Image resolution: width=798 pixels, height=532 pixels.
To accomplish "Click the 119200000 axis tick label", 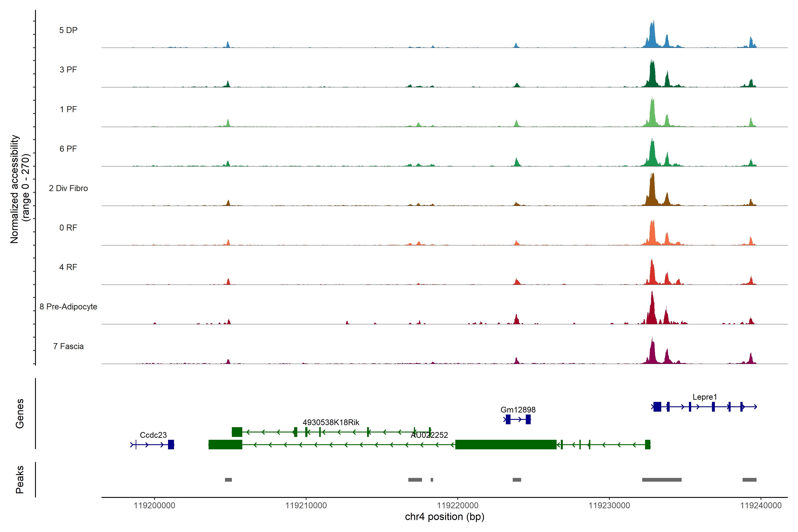I will [154, 505].
